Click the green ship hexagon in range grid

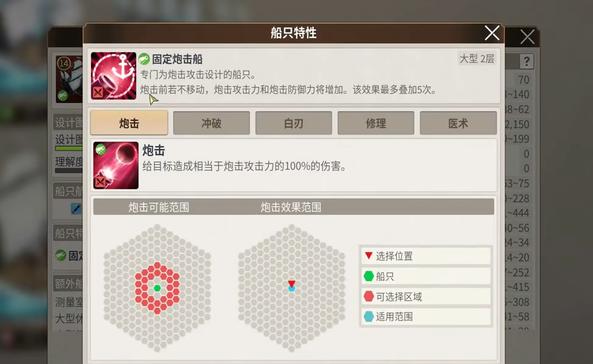click(157, 288)
